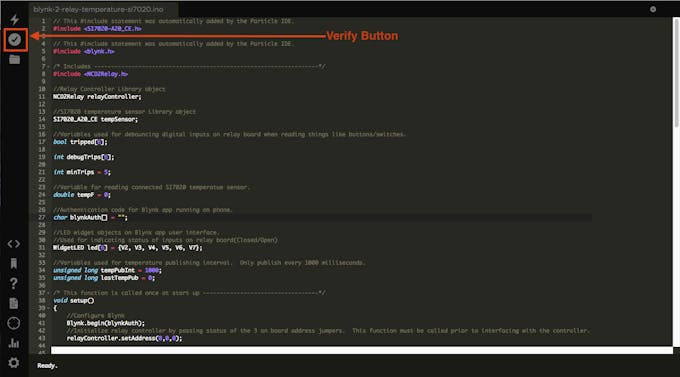Click the Ready status message
Viewport: 680px width, 377px height.
point(47,366)
